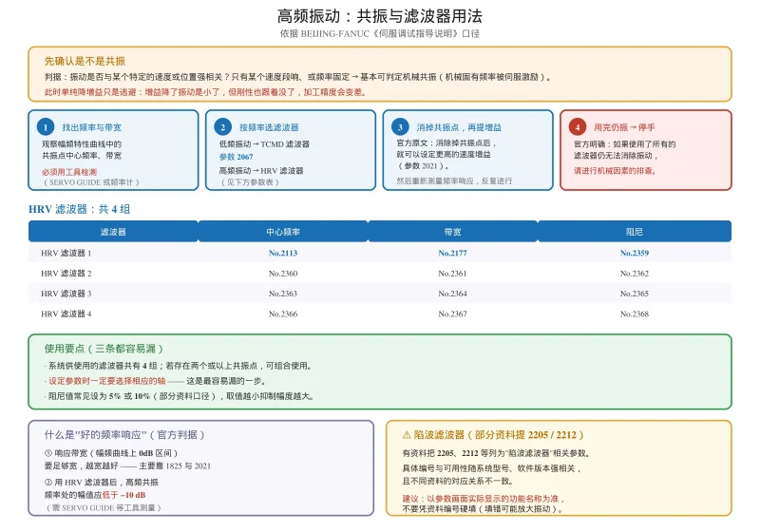Click the red text 设定参数时一定要选择相应的轴
760x532 pixels.
106,381
